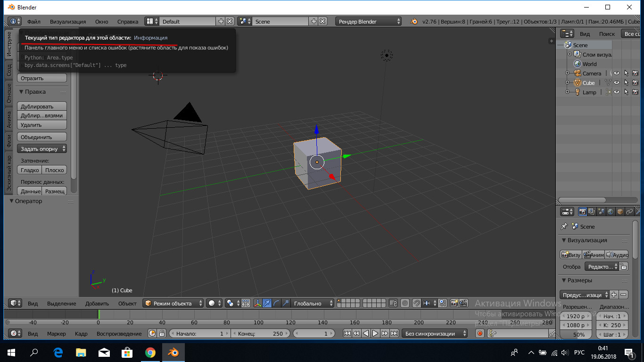Click the Удалить button
The height and width of the screenshot is (362, 644).
pyautogui.click(x=42, y=124)
